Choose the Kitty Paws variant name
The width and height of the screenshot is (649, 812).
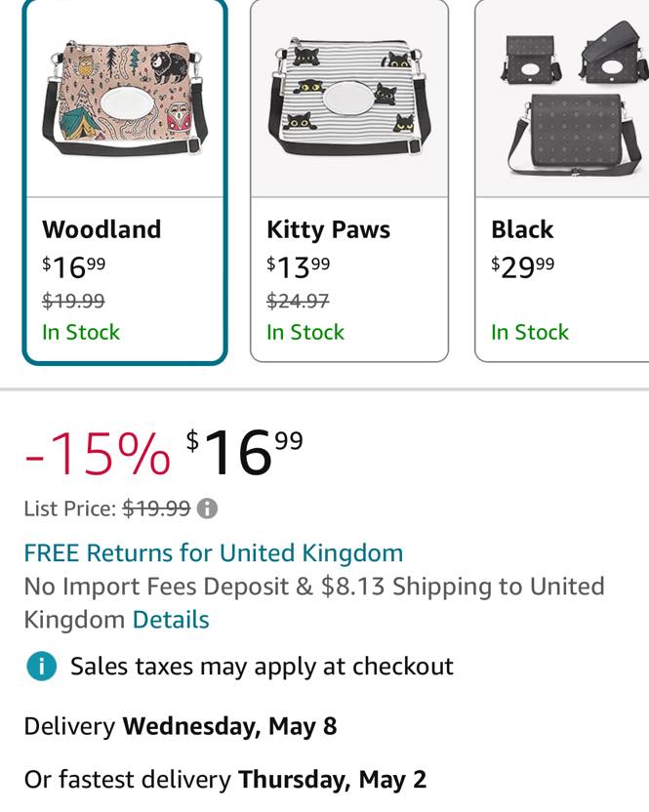point(328,229)
